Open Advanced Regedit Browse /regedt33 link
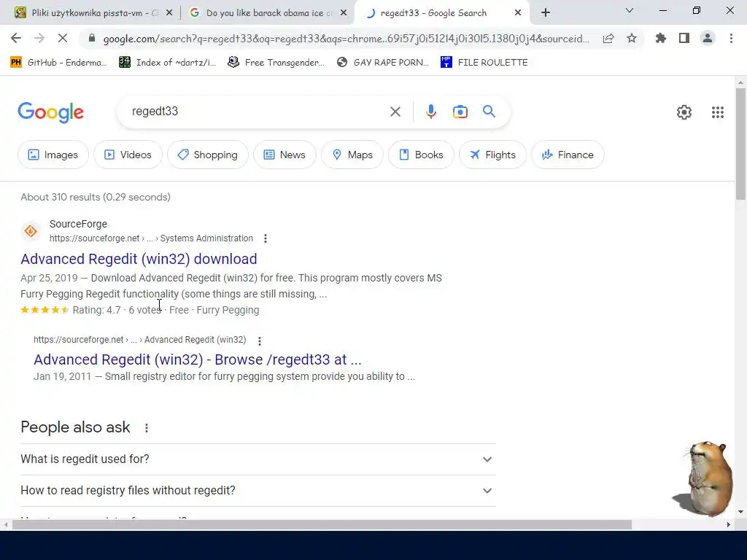This screenshot has height=560, width=747. coord(197,359)
